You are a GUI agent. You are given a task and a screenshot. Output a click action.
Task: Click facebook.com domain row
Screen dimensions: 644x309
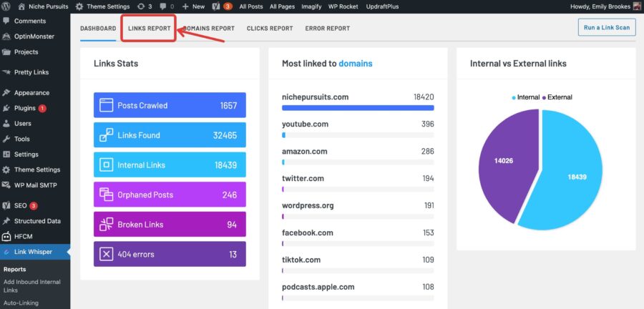click(358, 237)
